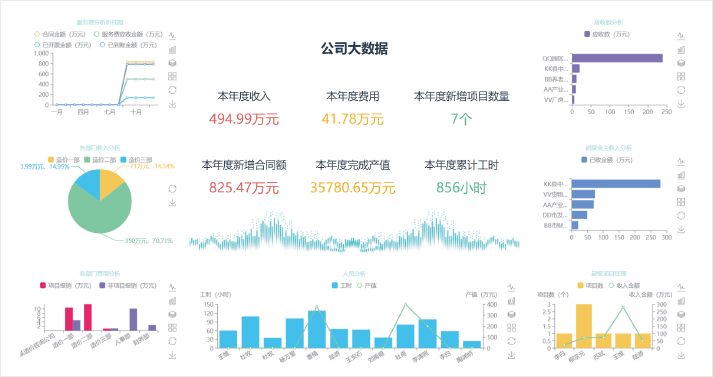Image resolution: width=713 pixels, height=377 pixels.
Task: Switch 应收款 receivables chart to bar view
Action: click(x=681, y=49)
